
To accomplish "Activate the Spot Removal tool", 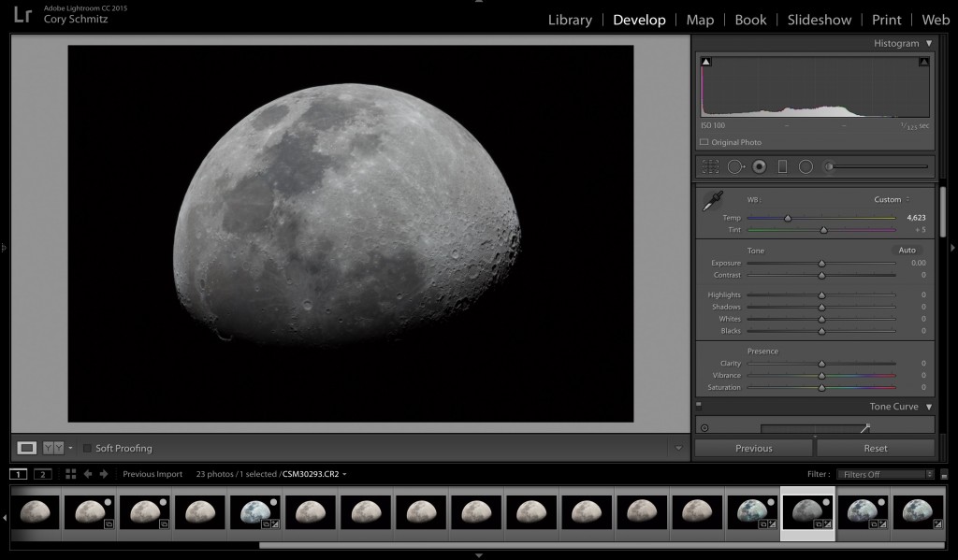I will tap(735, 166).
